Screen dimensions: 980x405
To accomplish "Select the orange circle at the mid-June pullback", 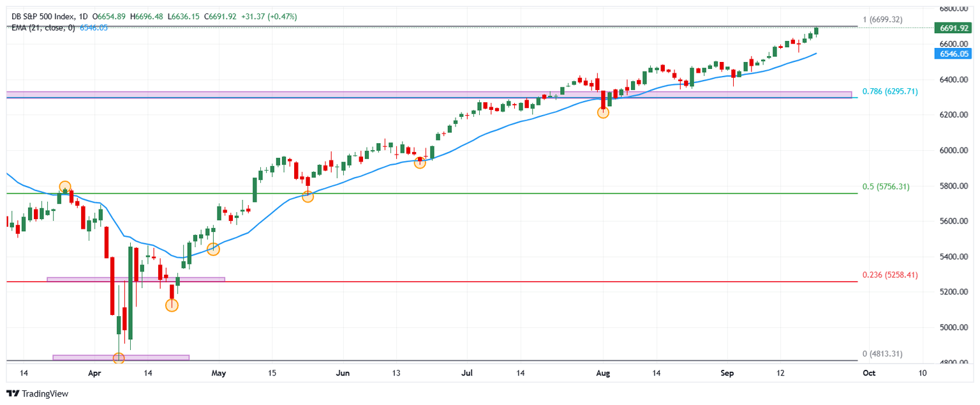I will (420, 162).
